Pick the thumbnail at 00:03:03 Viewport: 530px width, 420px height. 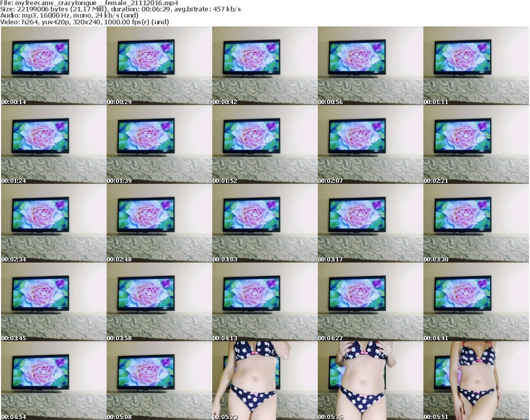point(264,223)
